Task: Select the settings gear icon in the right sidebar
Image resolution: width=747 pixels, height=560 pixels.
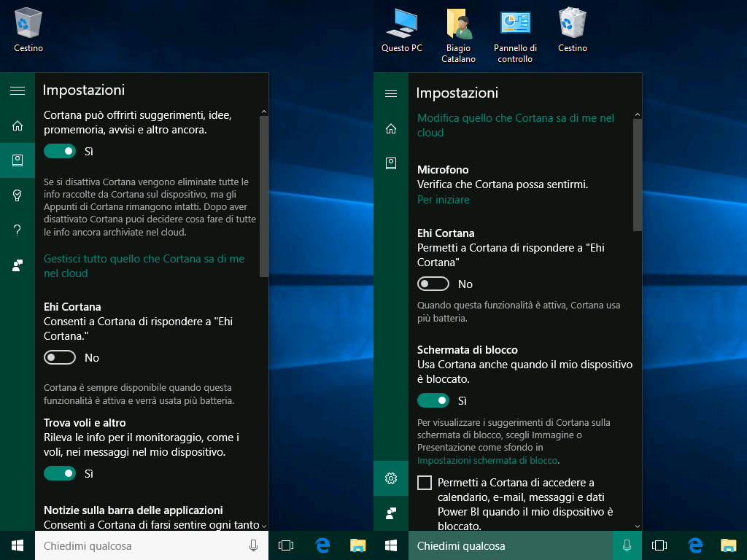Action: [391, 478]
